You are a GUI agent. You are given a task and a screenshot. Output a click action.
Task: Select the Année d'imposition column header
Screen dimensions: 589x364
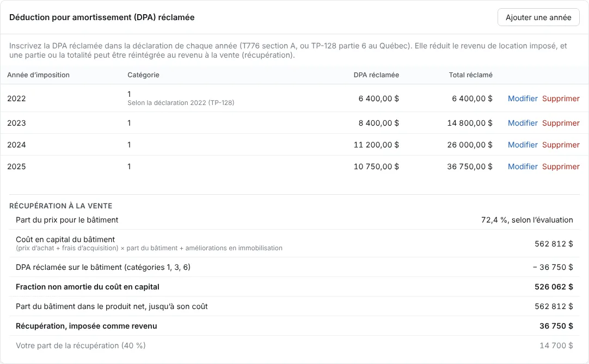[38, 75]
